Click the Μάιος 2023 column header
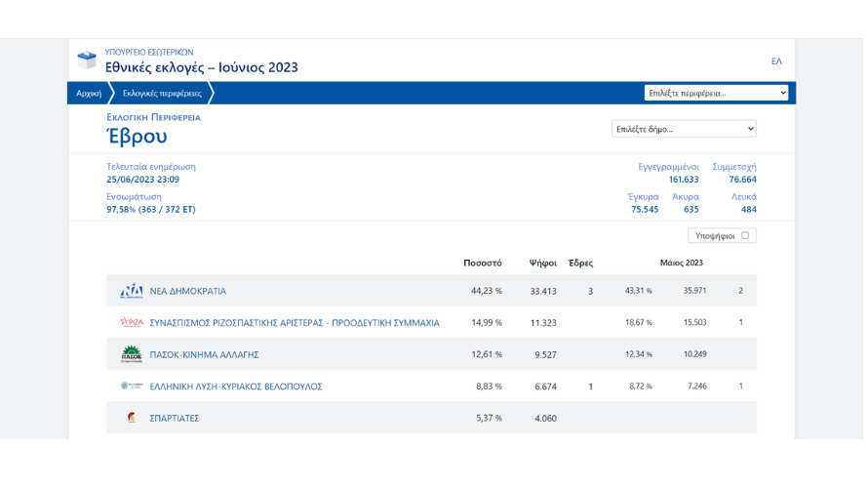868x488 pixels. click(x=681, y=263)
